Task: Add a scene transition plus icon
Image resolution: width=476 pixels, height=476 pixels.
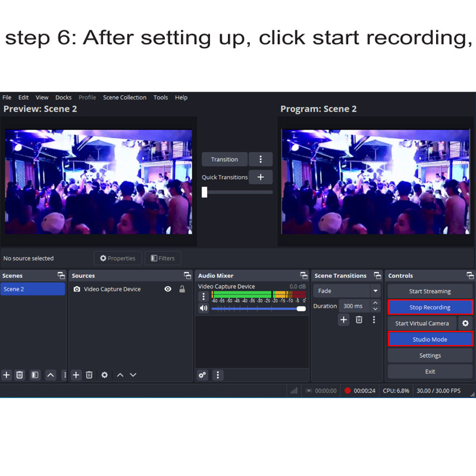Action: point(344,320)
